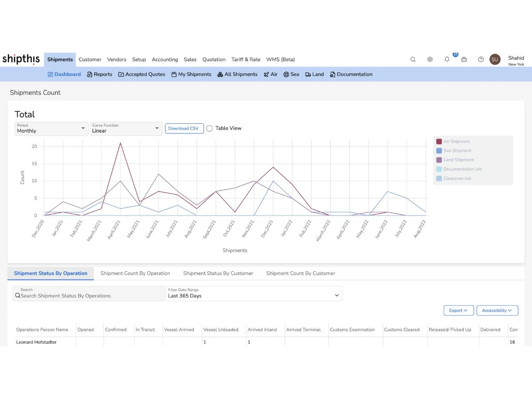
Task: Click the briefcase icon in header
Action: click(464, 59)
